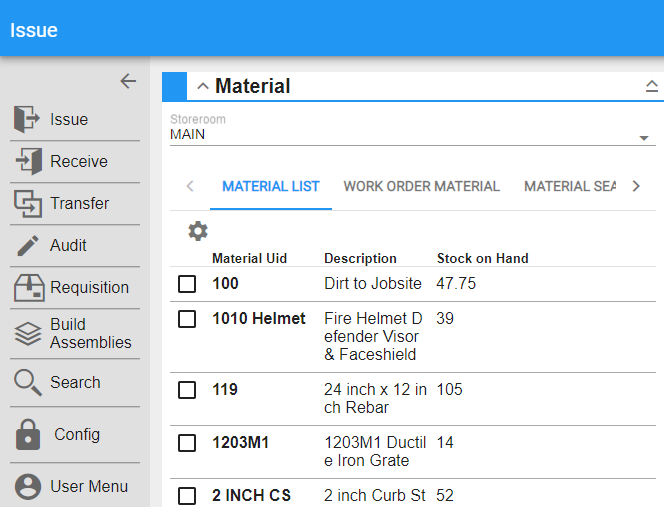
Task: Open Receive via its arrow-door icon
Action: (x=26, y=161)
